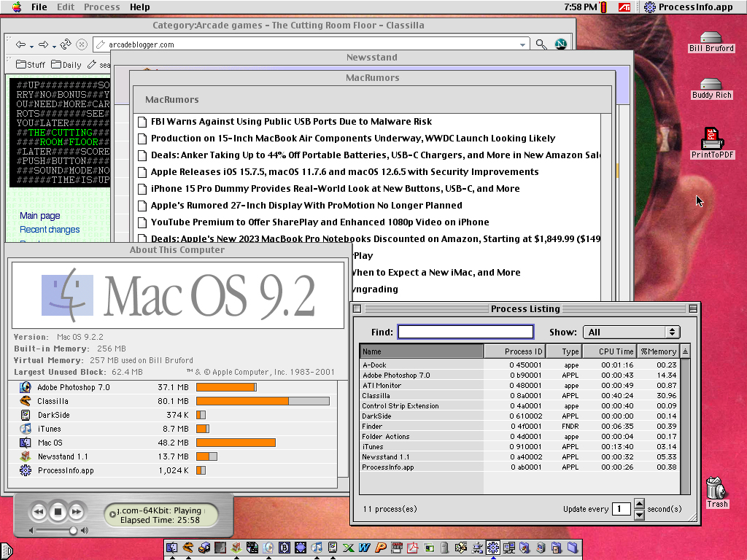Click the ATI icon in menu bar
The height and width of the screenshot is (560, 747).
coord(624,7)
